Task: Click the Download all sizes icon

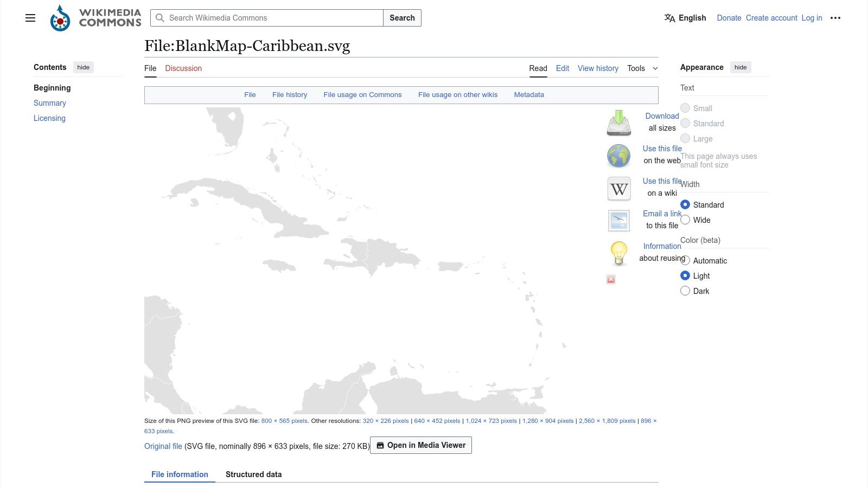Action: coord(618,123)
